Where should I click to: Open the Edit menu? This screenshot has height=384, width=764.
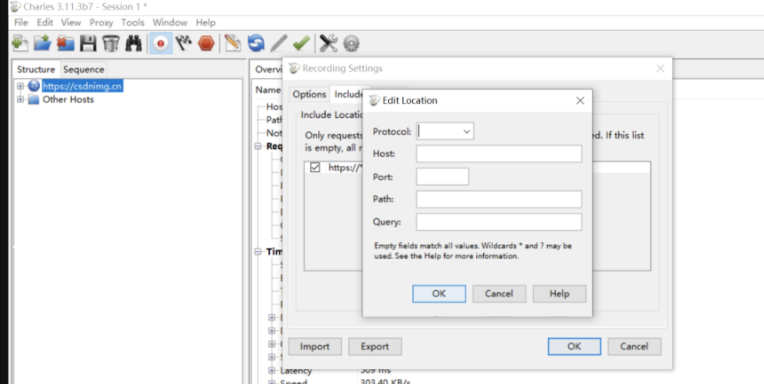[45, 22]
